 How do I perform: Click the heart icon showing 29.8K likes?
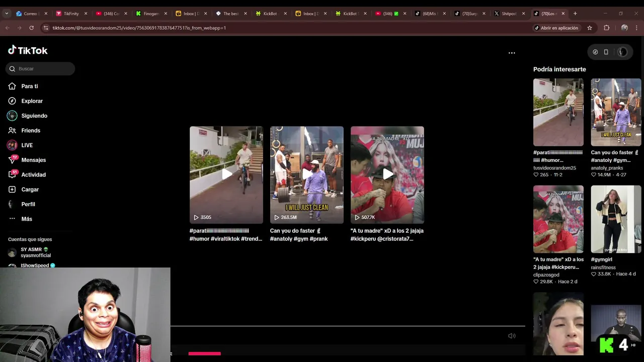(x=536, y=282)
